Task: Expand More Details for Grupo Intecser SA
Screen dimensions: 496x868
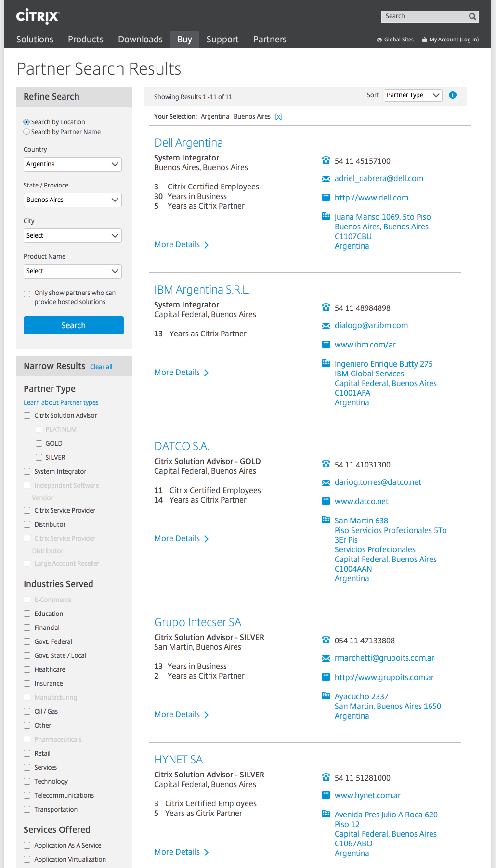Action: pos(182,715)
